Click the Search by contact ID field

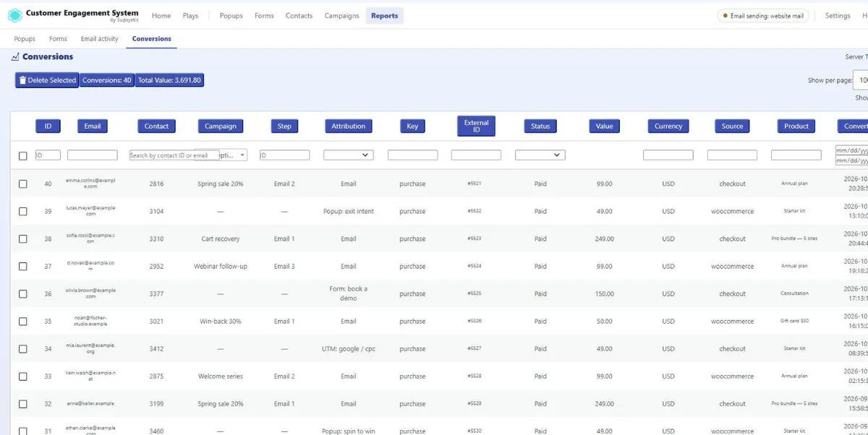173,155
